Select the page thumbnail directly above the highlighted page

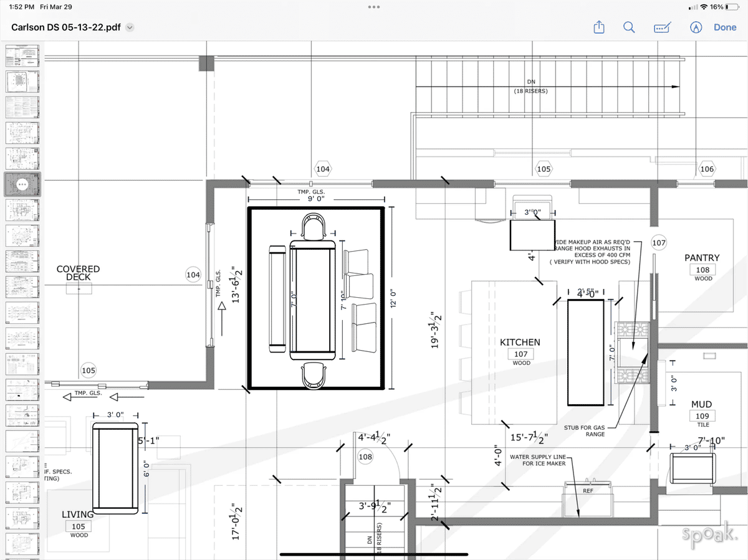click(x=22, y=158)
